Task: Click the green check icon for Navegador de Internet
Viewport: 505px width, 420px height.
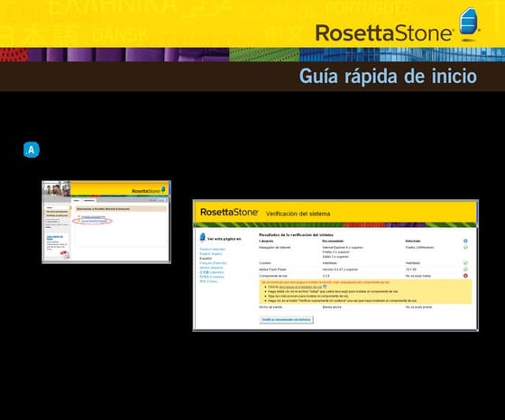Action: [x=465, y=247]
